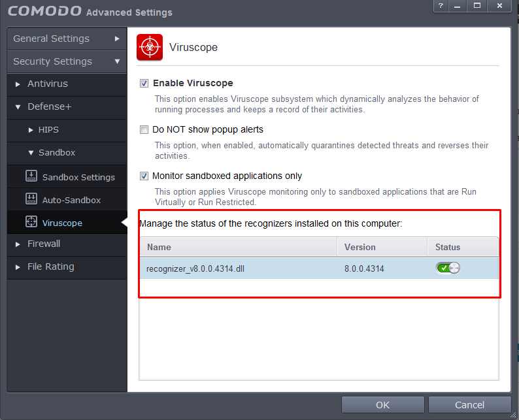This screenshot has height=420, width=519.
Task: Open the General Settings section
Action: (67, 39)
